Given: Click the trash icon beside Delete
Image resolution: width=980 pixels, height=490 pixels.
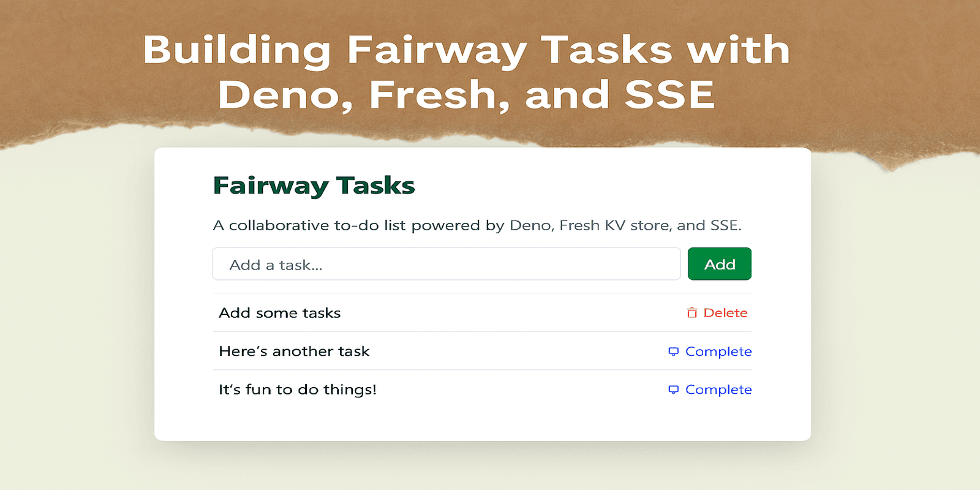Looking at the screenshot, I should click(x=692, y=312).
